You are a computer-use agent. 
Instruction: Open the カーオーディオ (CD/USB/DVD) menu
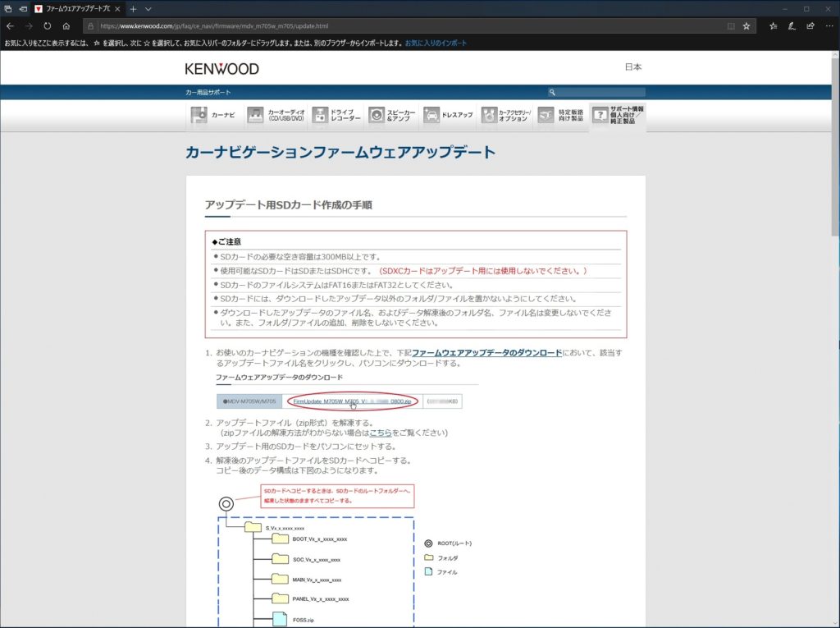click(276, 115)
